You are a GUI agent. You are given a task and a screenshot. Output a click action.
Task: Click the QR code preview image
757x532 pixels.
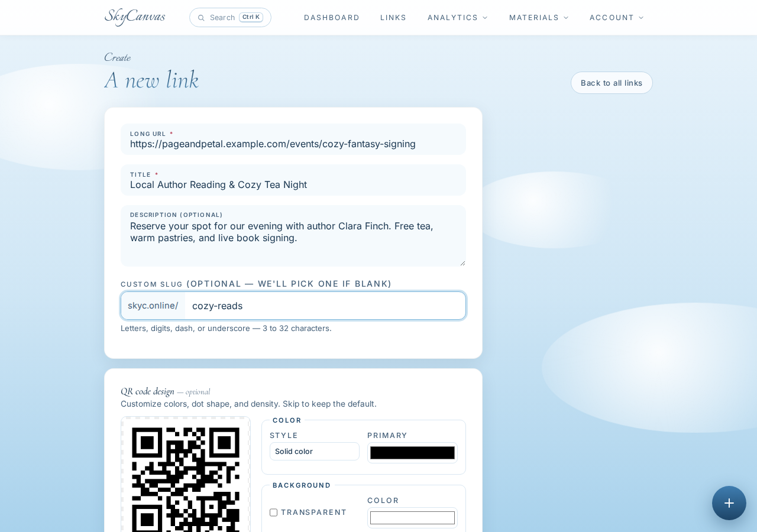coord(186,475)
